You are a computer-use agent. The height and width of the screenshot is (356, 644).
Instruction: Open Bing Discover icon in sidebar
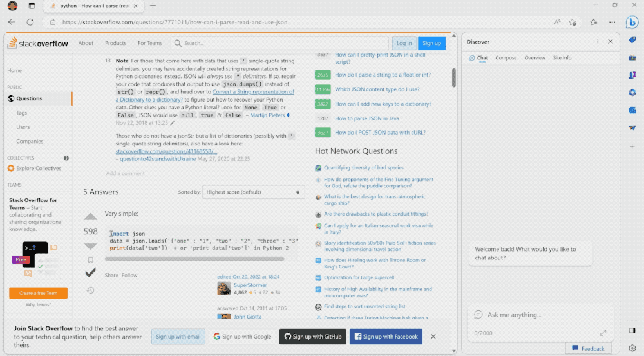(x=632, y=22)
